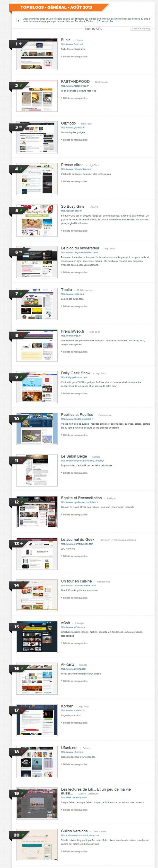The image size is (158, 868).
Task: Click the Ufunk.net thumbnail
Action: pyautogui.click(x=37, y=761)
